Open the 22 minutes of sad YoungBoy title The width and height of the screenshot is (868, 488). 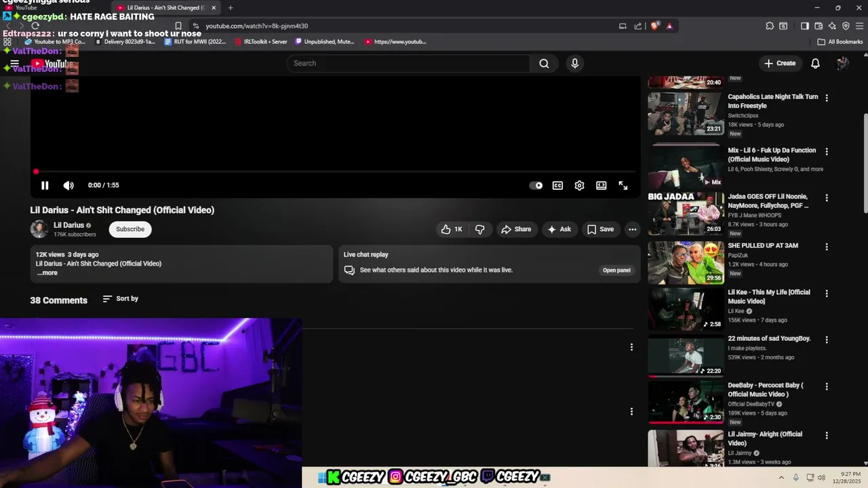(769, 338)
